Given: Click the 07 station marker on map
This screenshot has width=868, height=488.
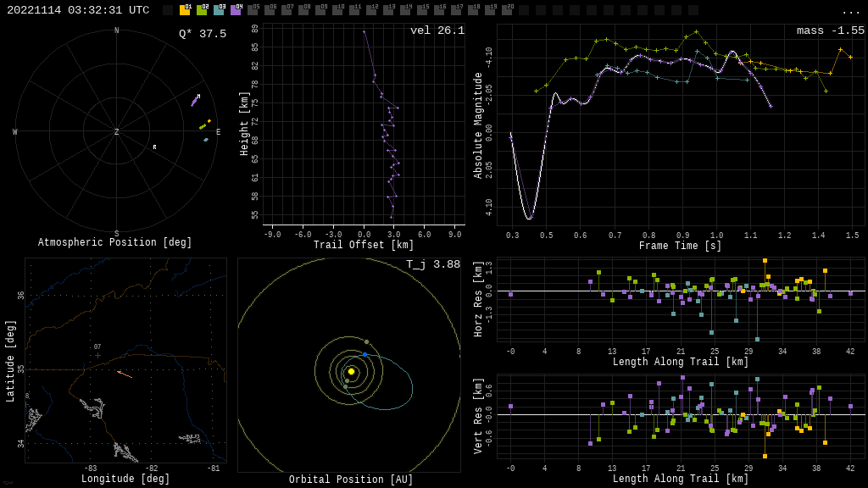Looking at the screenshot, I should (97, 355).
